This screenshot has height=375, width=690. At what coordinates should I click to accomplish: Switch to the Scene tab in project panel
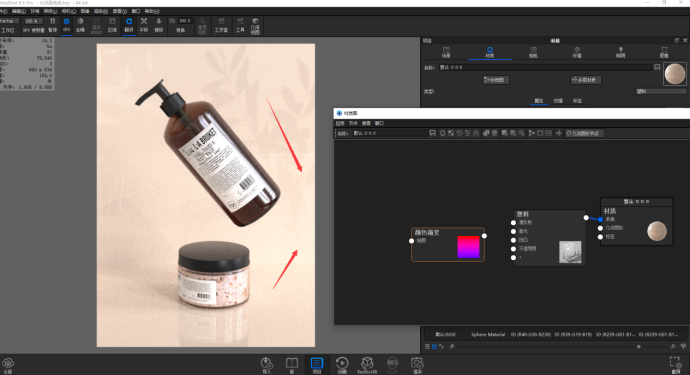[446, 52]
